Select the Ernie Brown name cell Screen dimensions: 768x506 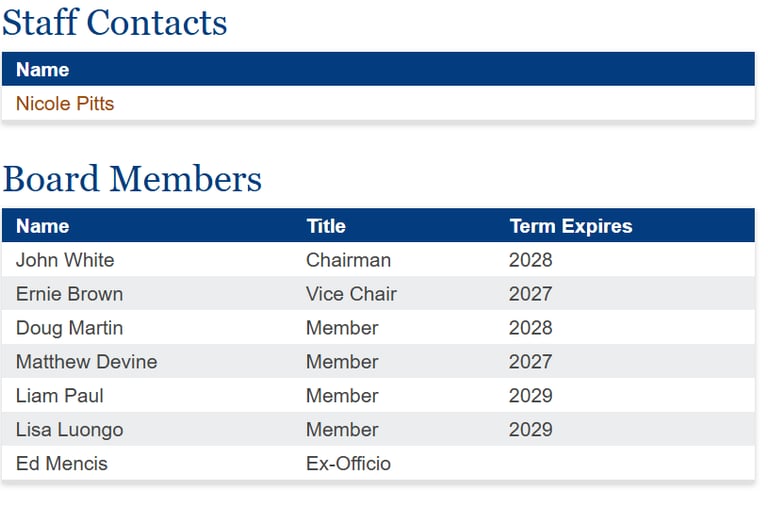[69, 294]
